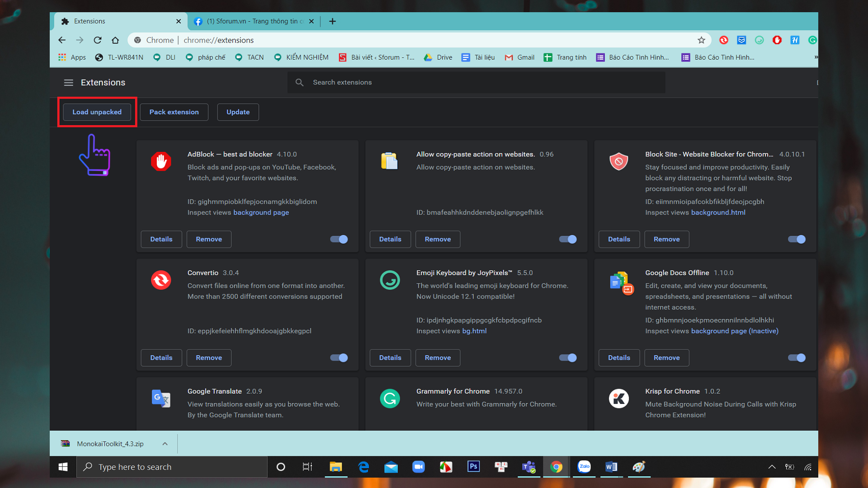Click the Convertio toolbar extension icon

point(724,40)
